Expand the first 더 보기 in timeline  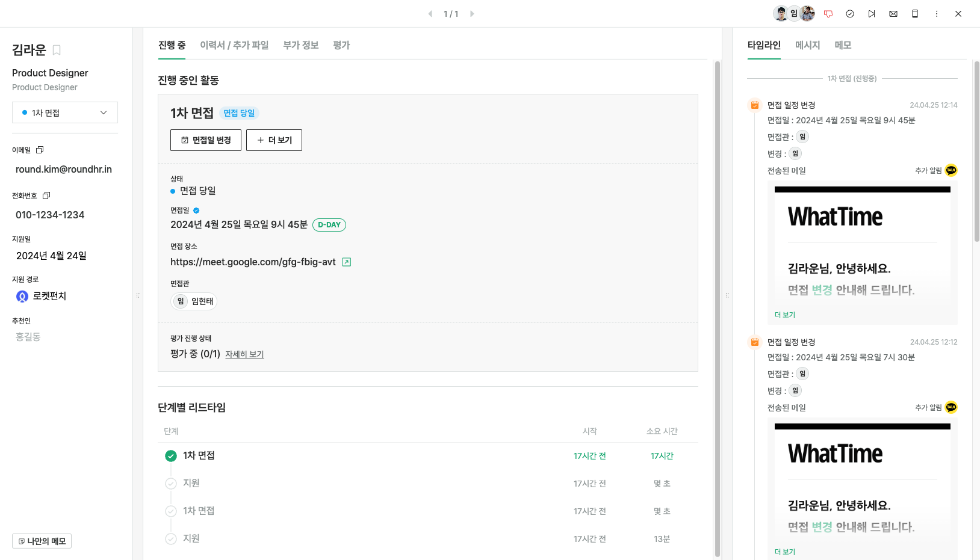(x=785, y=315)
